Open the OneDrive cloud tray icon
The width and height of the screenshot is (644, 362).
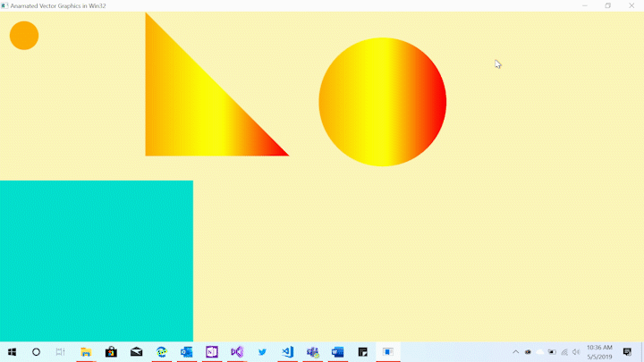(540, 352)
